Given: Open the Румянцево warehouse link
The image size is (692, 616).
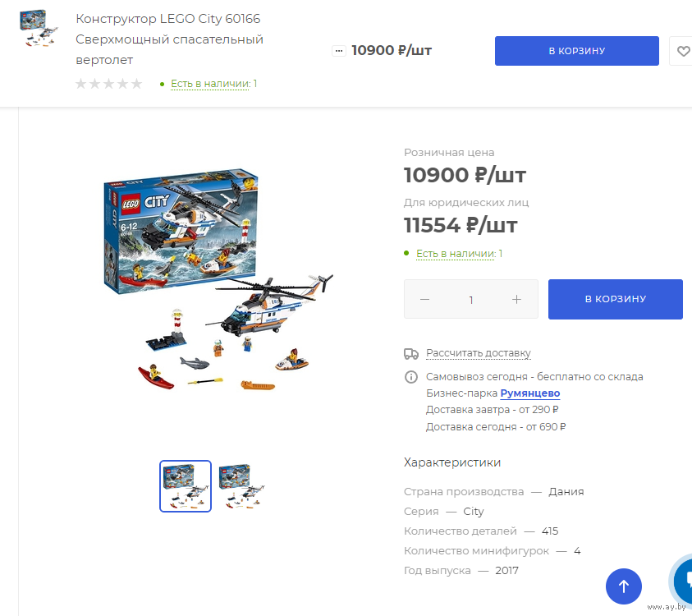Looking at the screenshot, I should (x=530, y=393).
